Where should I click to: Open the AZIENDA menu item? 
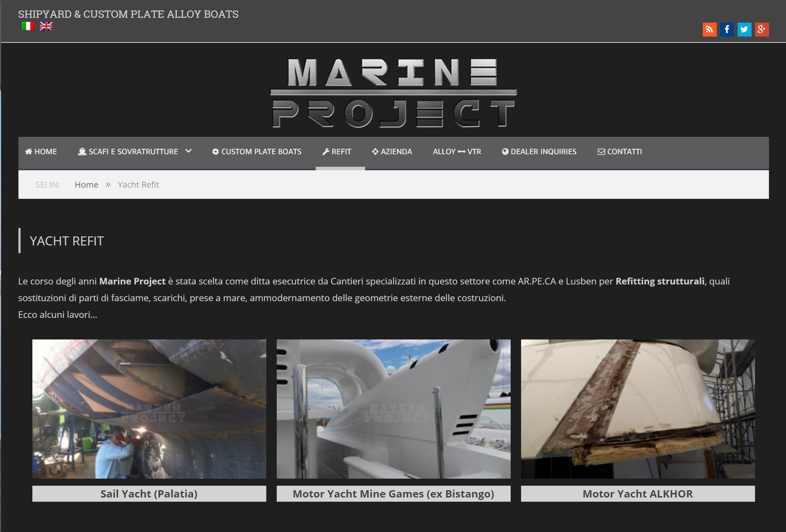(392, 152)
